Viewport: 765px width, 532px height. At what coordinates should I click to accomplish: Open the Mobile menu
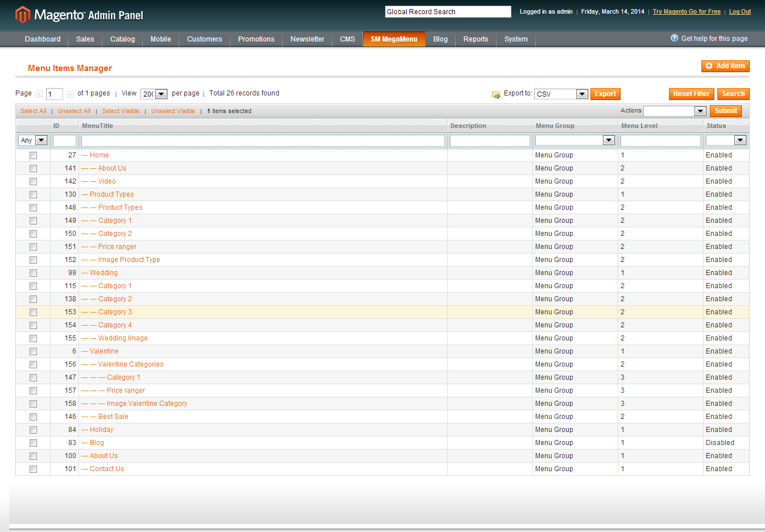pos(160,39)
